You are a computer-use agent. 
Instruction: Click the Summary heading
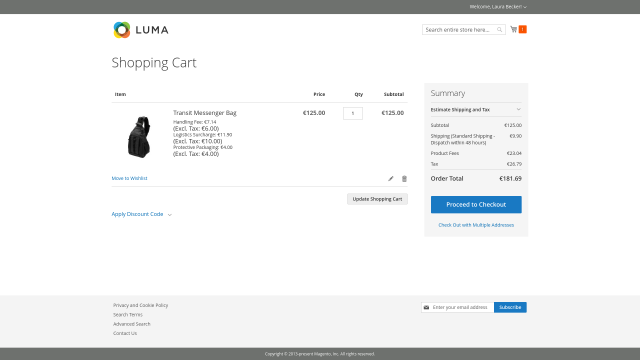pos(448,93)
